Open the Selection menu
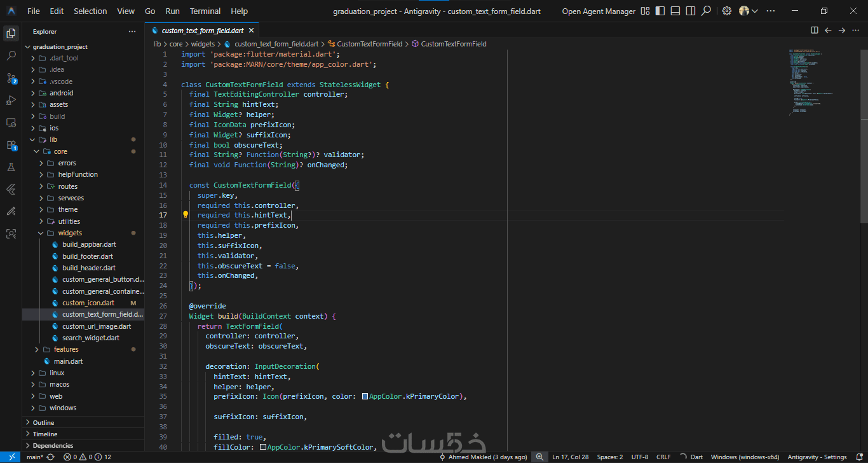Viewport: 868px width, 463px height. pos(90,11)
